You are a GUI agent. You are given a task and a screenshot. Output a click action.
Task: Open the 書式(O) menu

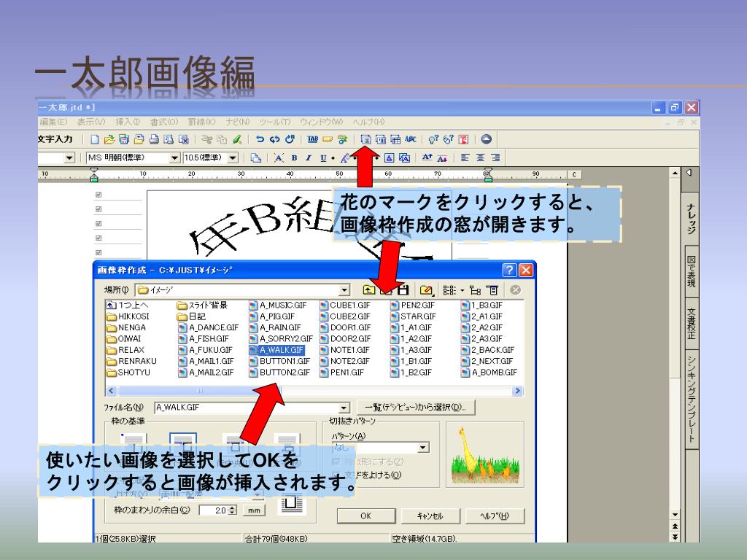click(164, 122)
